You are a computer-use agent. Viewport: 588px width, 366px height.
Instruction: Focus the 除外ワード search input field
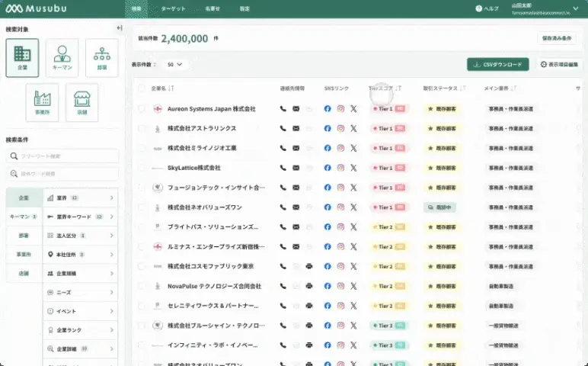click(62, 174)
